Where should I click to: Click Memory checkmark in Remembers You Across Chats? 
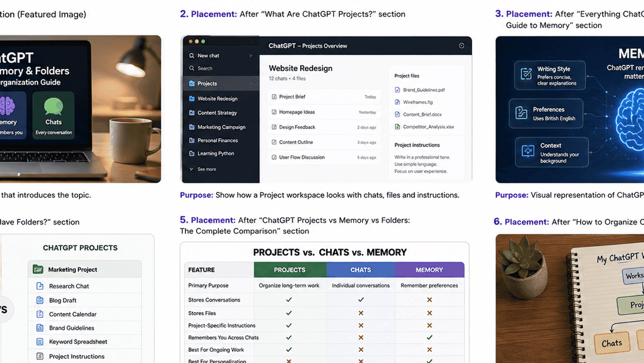(429, 338)
